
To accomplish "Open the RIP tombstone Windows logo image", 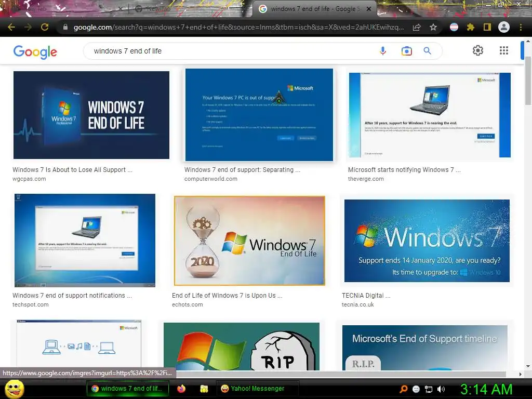I will pos(242,347).
